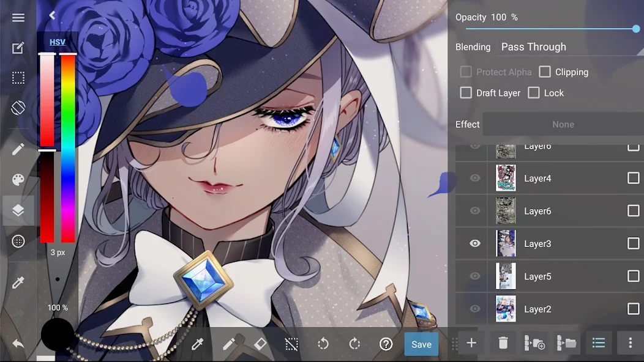This screenshot has height=362, width=644.
Task: Collapse the color panel with back chevron
Action: point(52,15)
